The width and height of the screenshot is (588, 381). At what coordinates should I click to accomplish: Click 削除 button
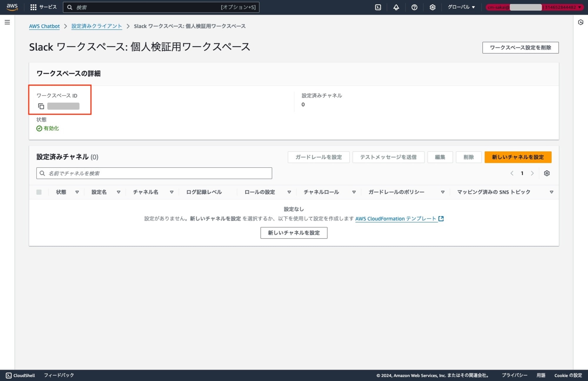(469, 157)
